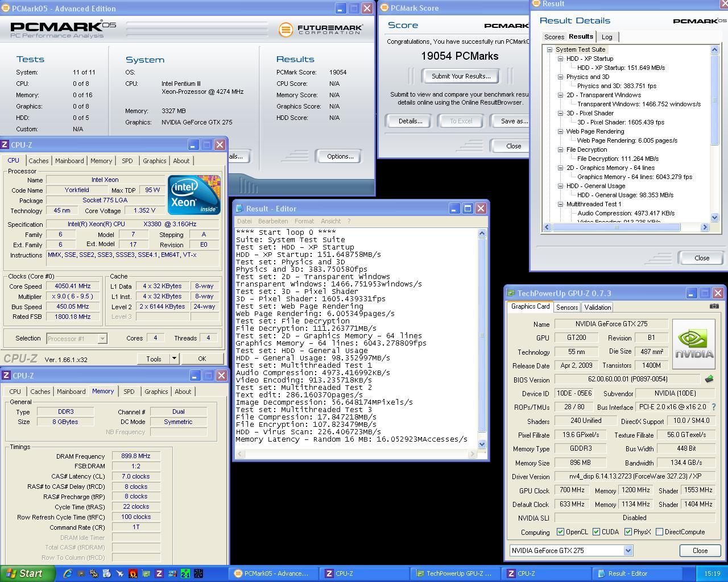Click Close in the GPU-Z window
The height and width of the screenshot is (582, 728).
700,551
